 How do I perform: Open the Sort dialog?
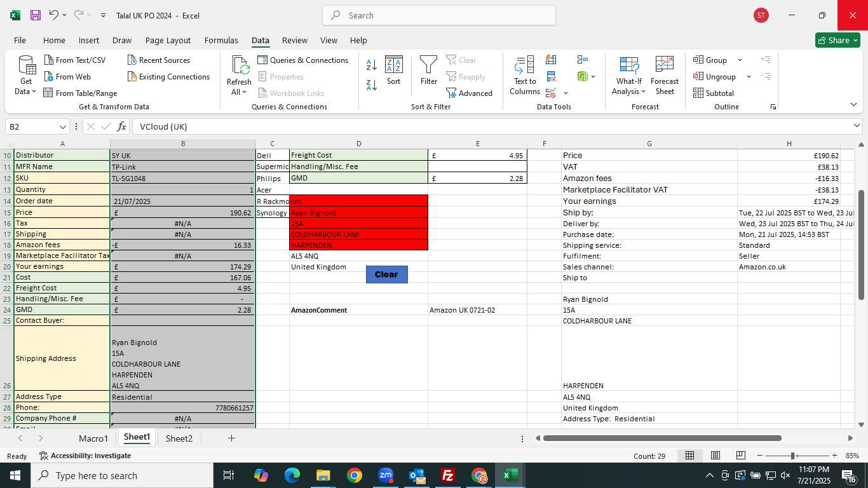click(x=394, y=71)
